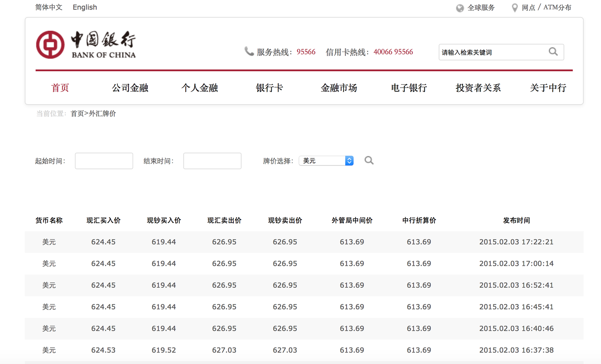601x364 pixels.
Task: Open the 个人金融 menu
Action: tap(199, 88)
